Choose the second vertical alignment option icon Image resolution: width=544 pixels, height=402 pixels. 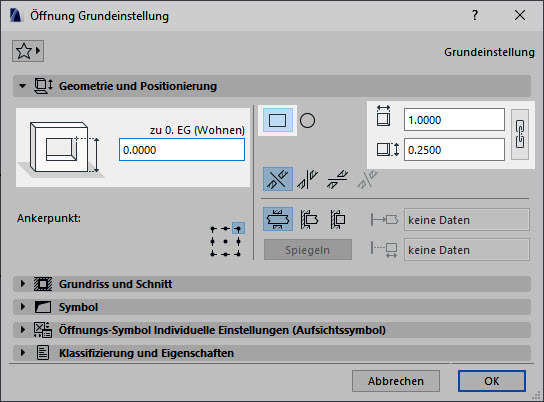[x=307, y=179]
